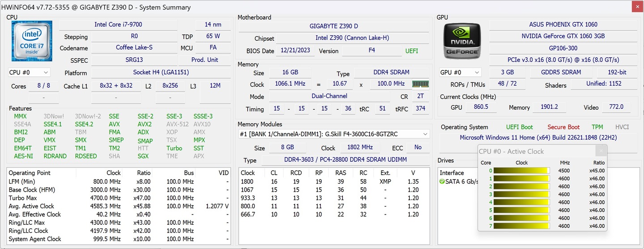Click the 192-bit bus width field
The height and width of the screenshot is (249, 644).
pyautogui.click(x=617, y=72)
